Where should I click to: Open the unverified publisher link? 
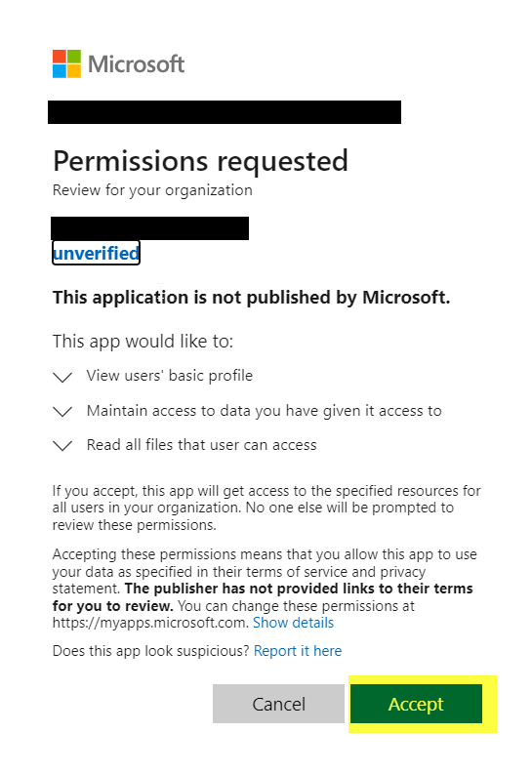coord(96,253)
